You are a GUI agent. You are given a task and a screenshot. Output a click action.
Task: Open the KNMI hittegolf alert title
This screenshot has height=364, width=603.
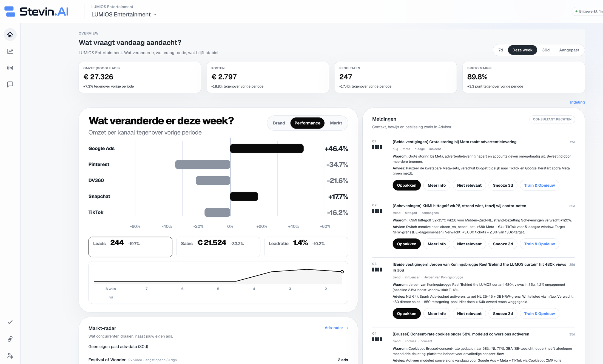(x=459, y=206)
